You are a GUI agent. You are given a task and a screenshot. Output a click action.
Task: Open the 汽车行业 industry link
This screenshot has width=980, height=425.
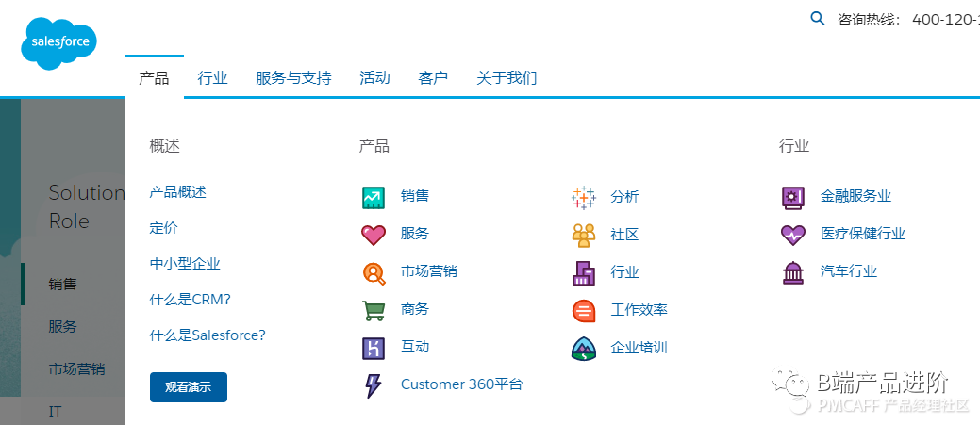coord(849,271)
